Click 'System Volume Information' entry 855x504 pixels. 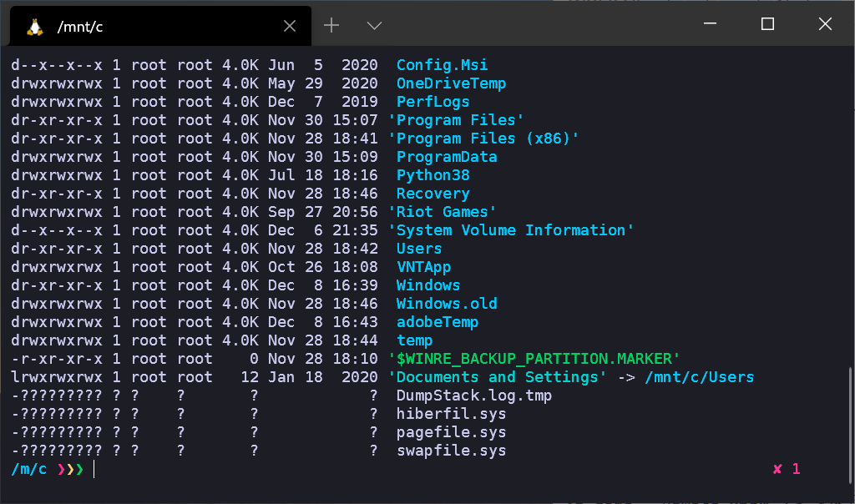(511, 230)
